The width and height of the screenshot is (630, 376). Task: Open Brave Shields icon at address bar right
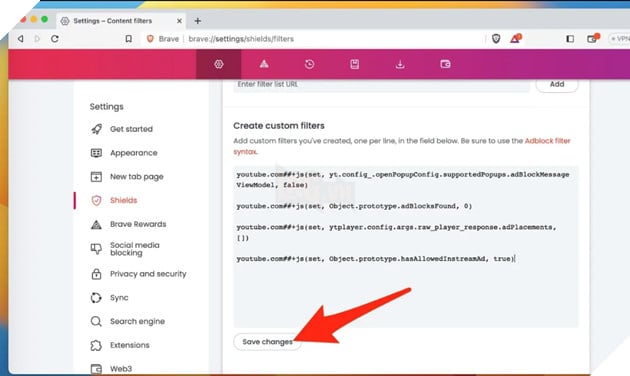click(x=496, y=39)
